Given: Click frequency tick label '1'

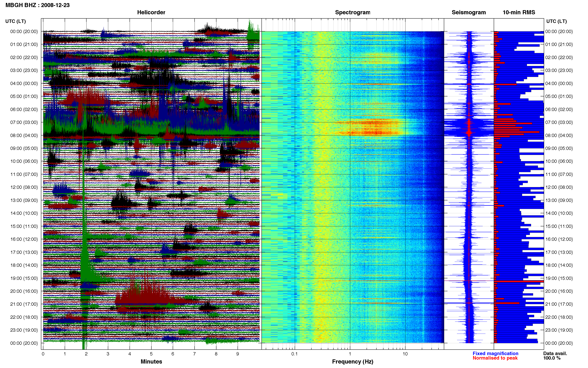Looking at the screenshot, I should [350, 354].
